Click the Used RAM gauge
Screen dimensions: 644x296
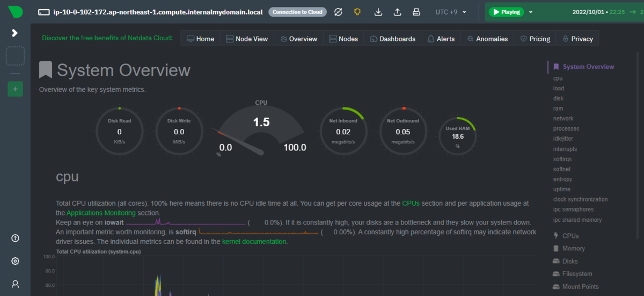click(458, 136)
